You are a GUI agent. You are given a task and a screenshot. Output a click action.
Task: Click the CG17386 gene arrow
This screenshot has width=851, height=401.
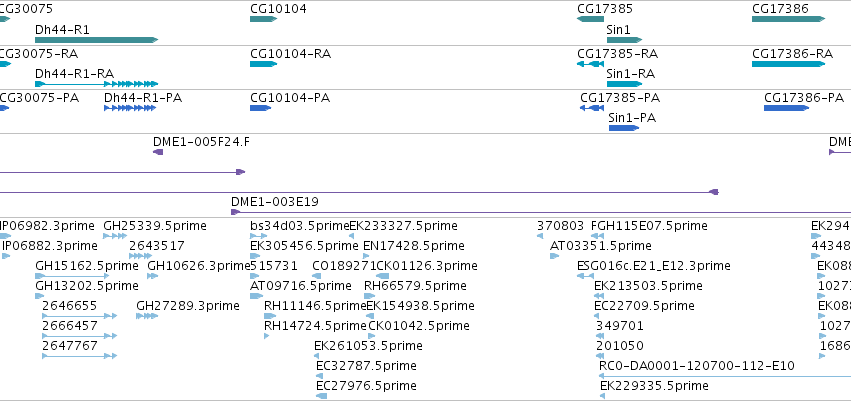(x=788, y=19)
